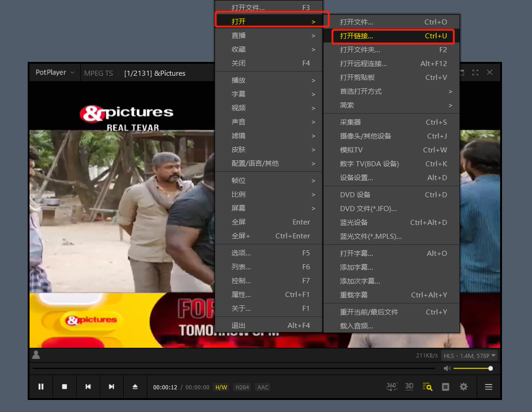Pause the video playback
The height and width of the screenshot is (412, 532).
tap(41, 387)
